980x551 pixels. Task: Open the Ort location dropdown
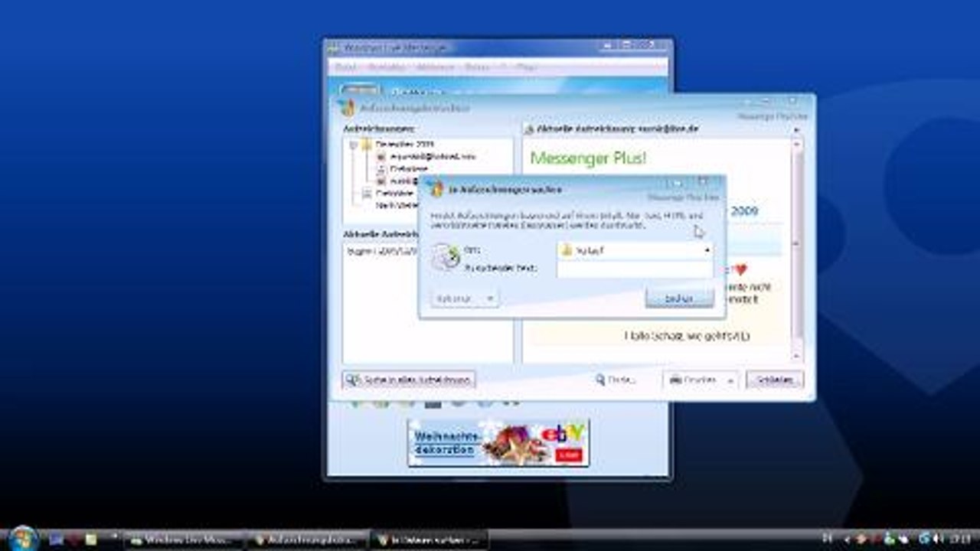tap(635, 250)
